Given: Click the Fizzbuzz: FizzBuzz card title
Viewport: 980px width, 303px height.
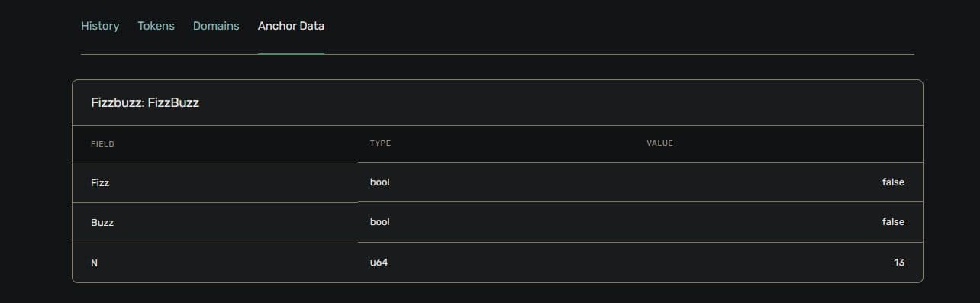Looking at the screenshot, I should click(x=145, y=102).
